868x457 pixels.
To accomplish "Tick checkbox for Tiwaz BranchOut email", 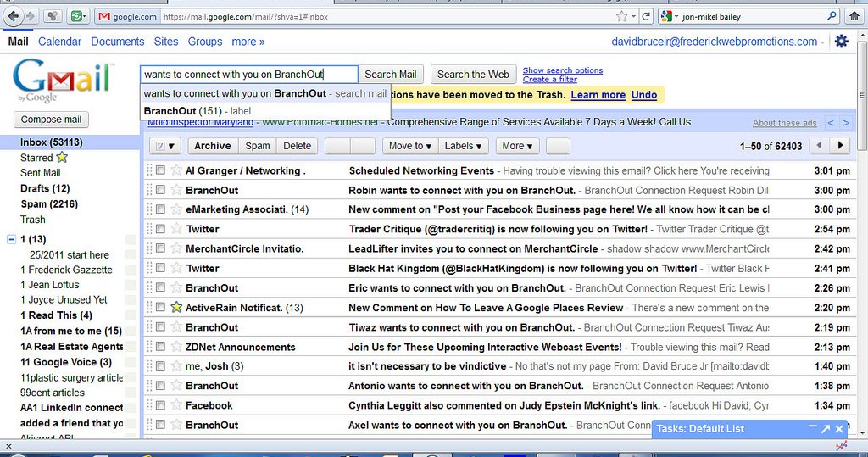I will [160, 326].
